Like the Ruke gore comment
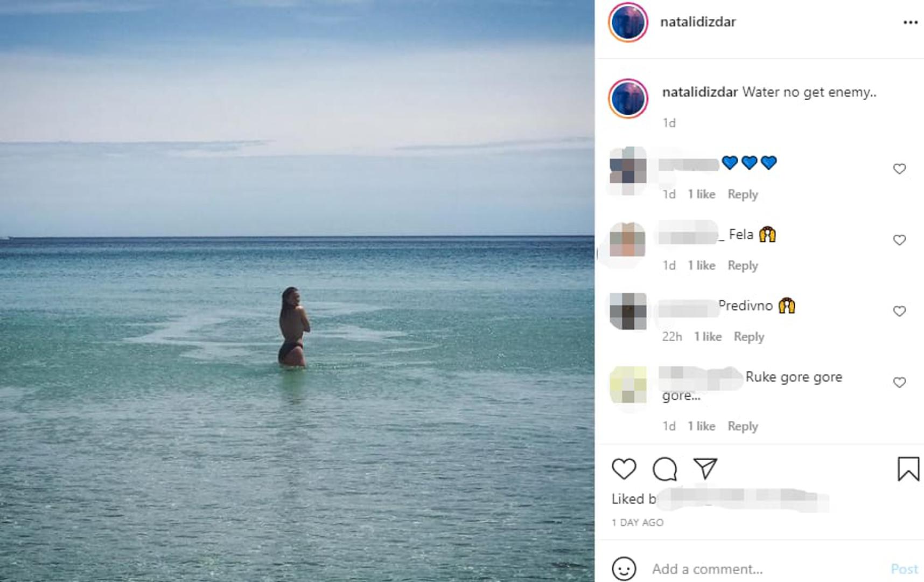924x582 pixels. coord(899,383)
